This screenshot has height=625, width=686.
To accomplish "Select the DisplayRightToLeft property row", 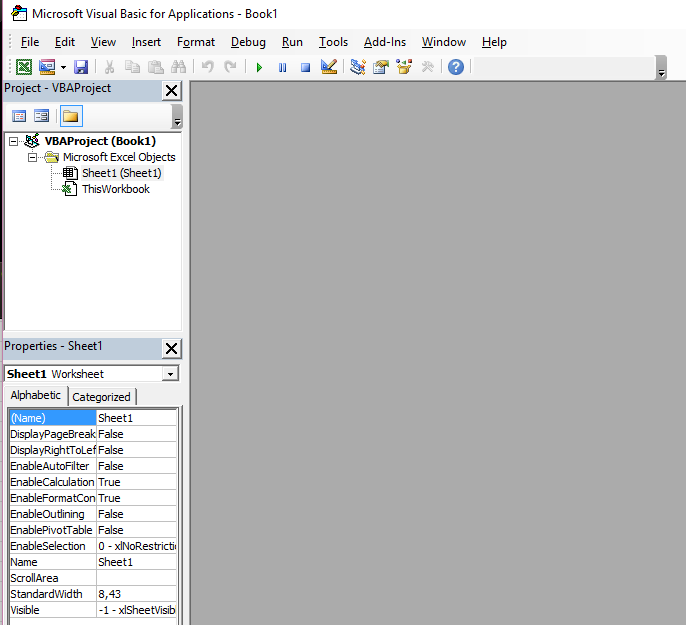I will pyautogui.click(x=93, y=450).
